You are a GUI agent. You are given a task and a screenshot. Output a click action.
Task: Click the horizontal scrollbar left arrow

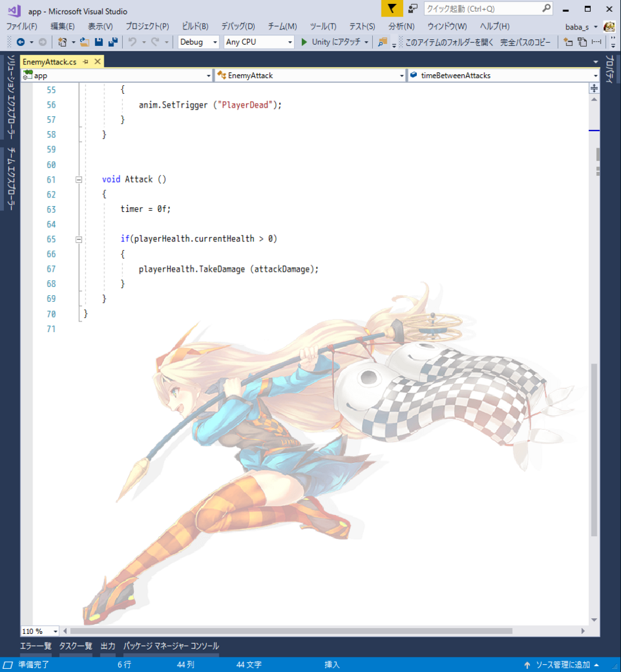click(65, 631)
